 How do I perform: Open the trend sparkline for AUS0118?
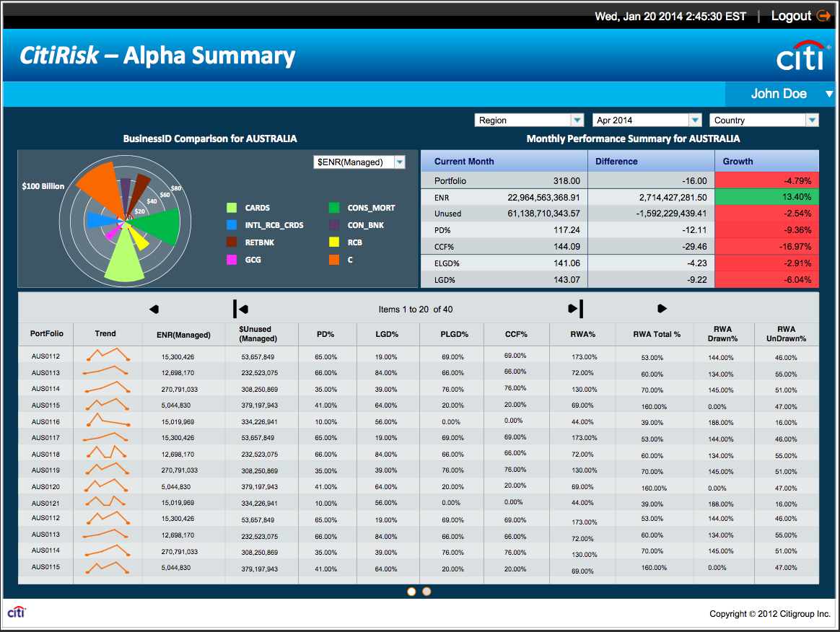coord(106,452)
